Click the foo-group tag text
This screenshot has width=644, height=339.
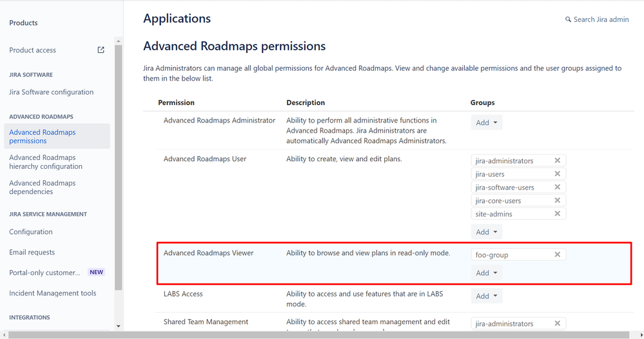pos(492,255)
